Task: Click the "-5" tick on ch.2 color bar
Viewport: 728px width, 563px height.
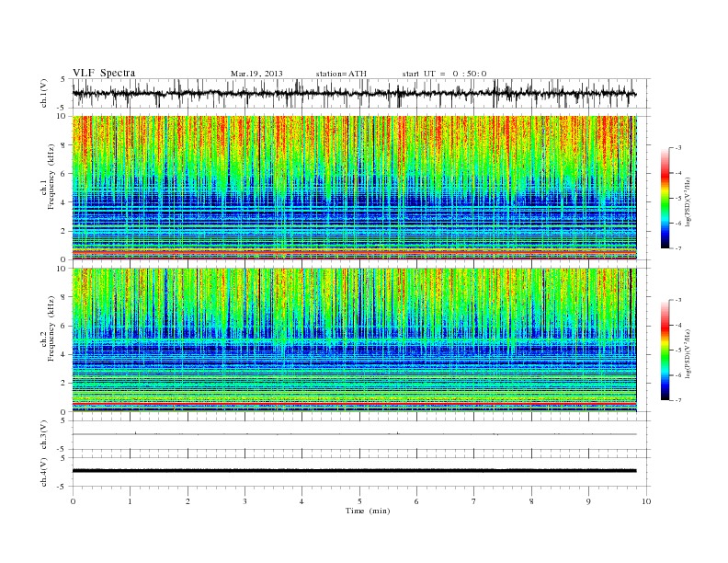Action: pos(678,350)
